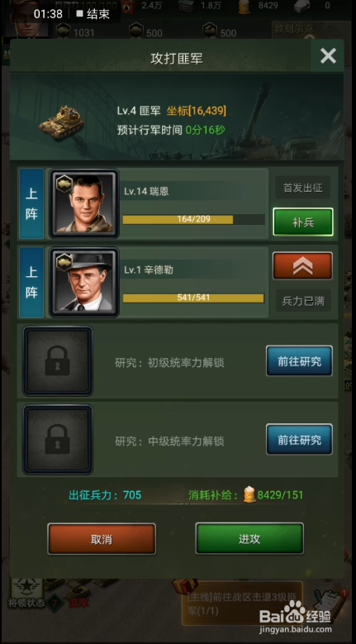This screenshot has height=644, width=356.
Task: Click 瑞恩's troop bar showing 164/209
Action: click(193, 219)
